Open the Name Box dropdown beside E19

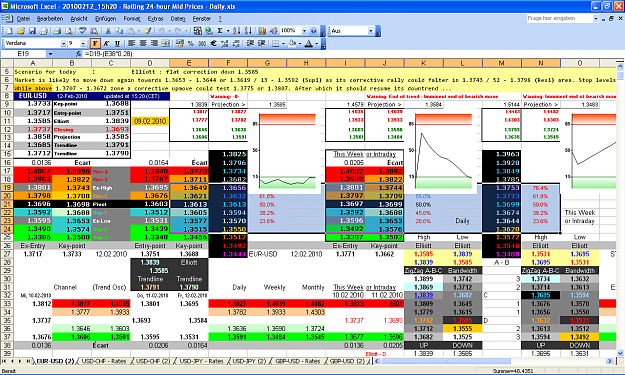(x=50, y=53)
